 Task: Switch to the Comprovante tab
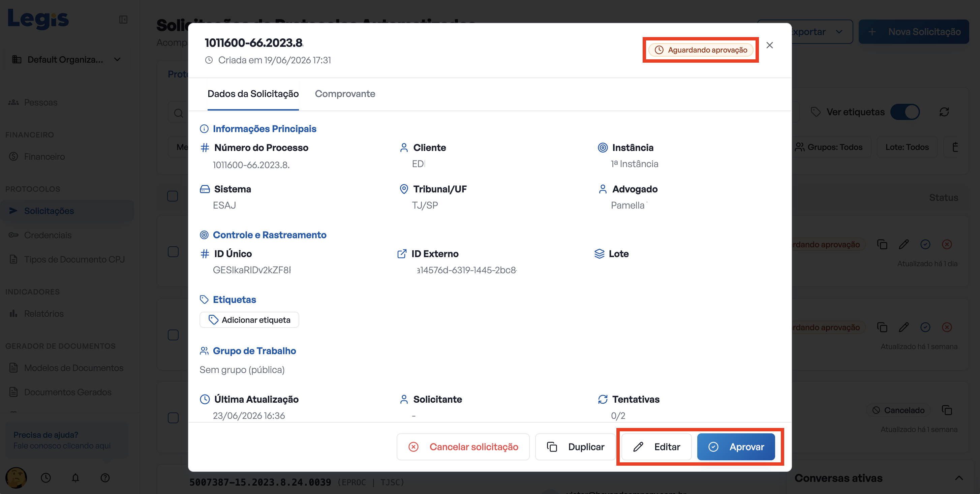(x=345, y=94)
